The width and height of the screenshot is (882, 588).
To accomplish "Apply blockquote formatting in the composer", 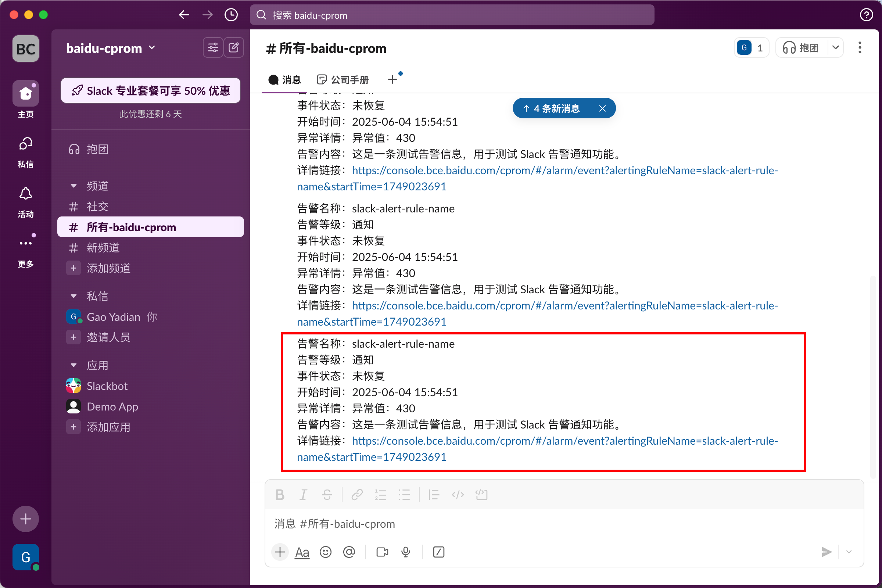I will point(434,495).
